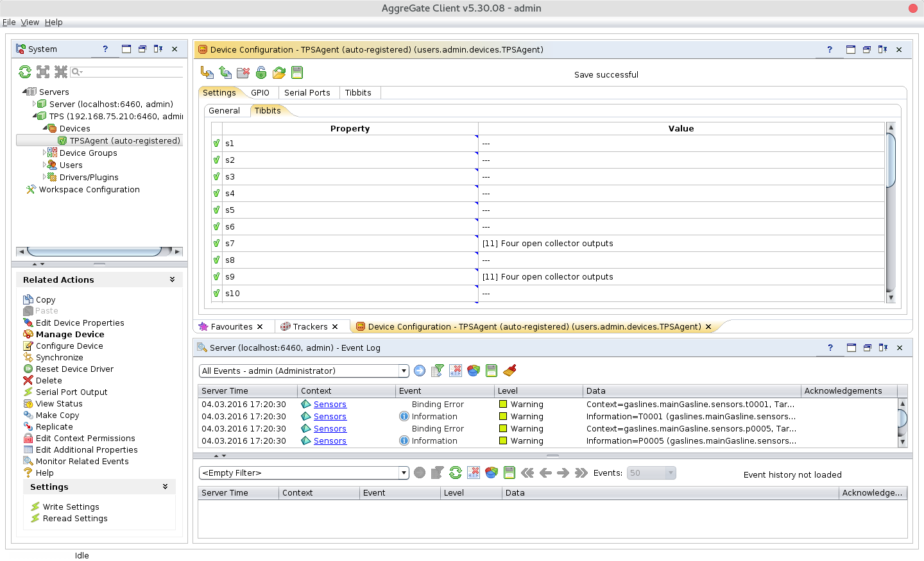Click the help question mark in System panel header
The image size is (924, 561).
click(x=105, y=49)
